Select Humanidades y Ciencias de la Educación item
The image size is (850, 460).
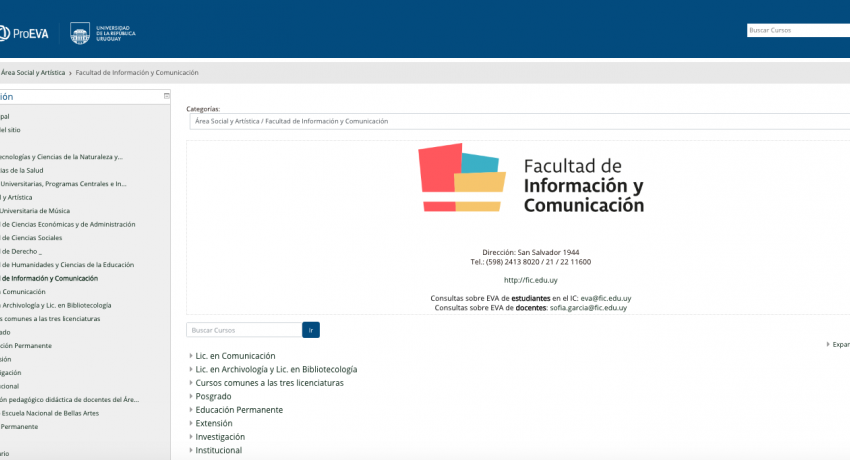point(67,265)
